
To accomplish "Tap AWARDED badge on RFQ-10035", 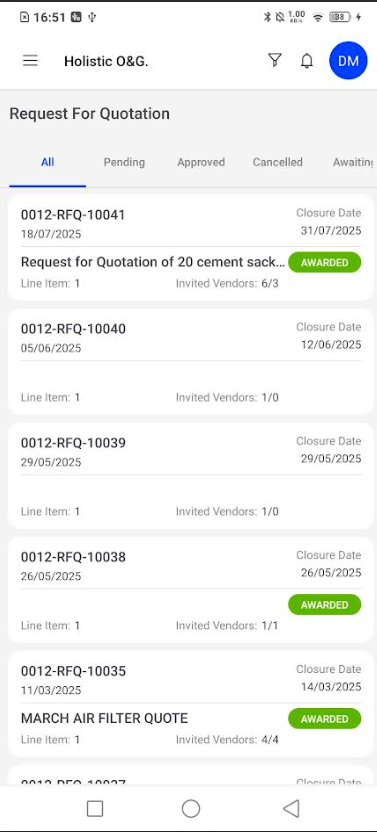I will tap(324, 719).
